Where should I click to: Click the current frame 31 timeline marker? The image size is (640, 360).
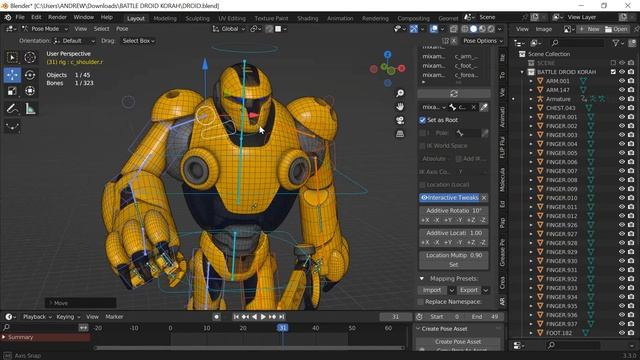tap(282, 328)
